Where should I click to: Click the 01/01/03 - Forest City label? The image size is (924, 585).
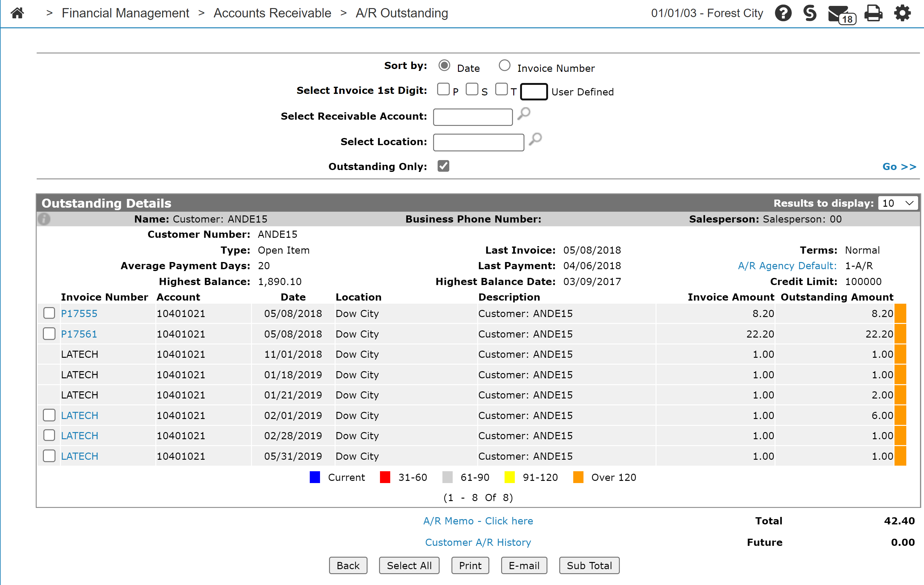click(707, 13)
